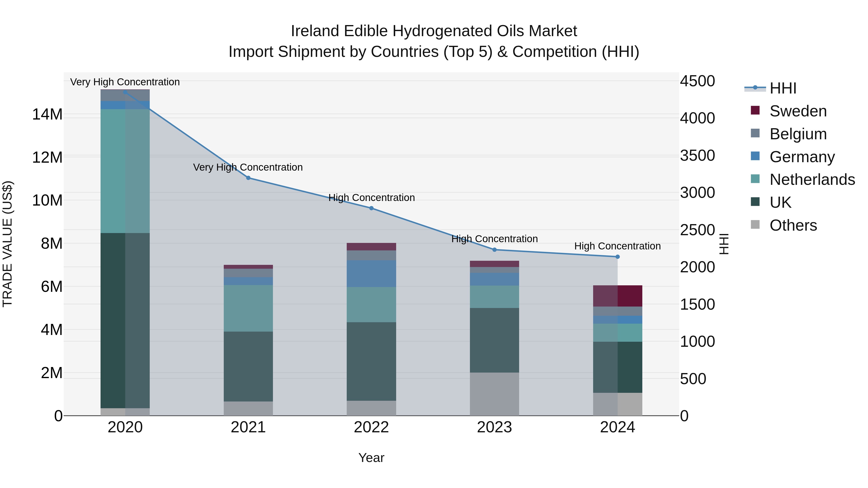Click the Netherlands teal legend swatch

coord(755,179)
